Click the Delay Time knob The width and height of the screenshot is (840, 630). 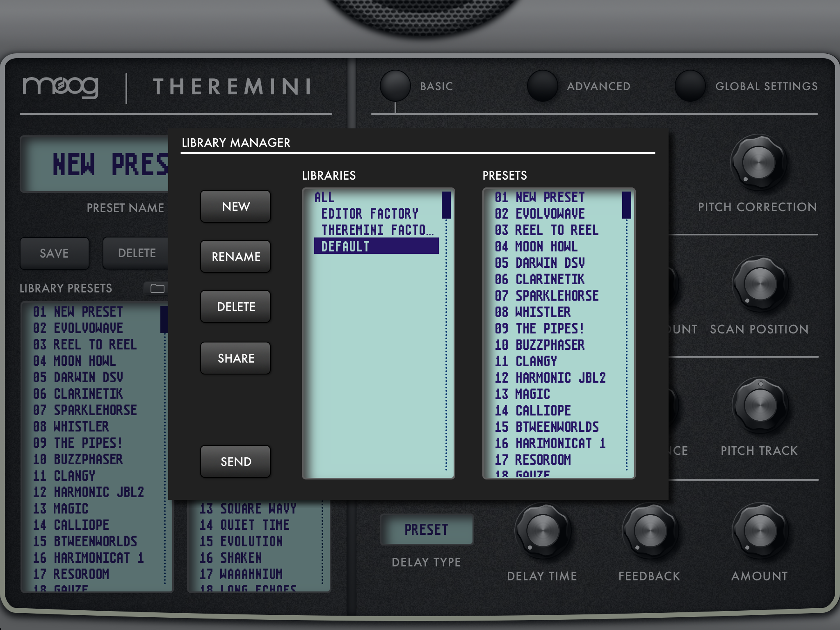(x=542, y=530)
